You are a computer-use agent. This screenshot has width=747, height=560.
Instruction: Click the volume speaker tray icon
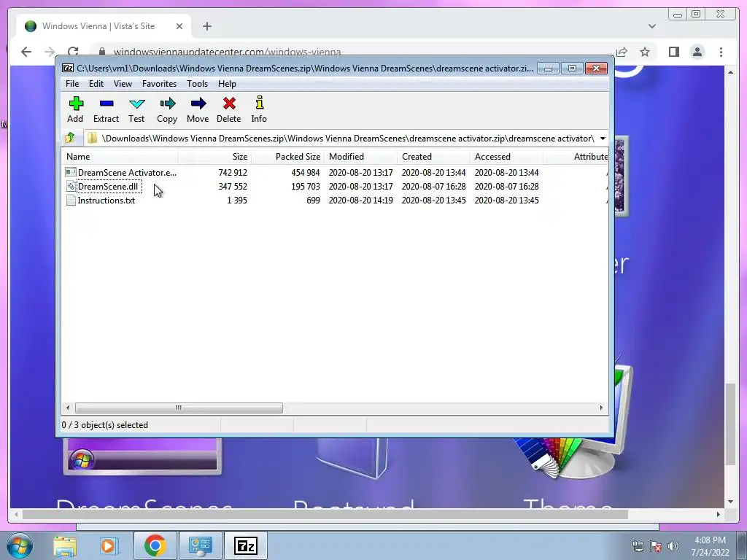point(673,546)
